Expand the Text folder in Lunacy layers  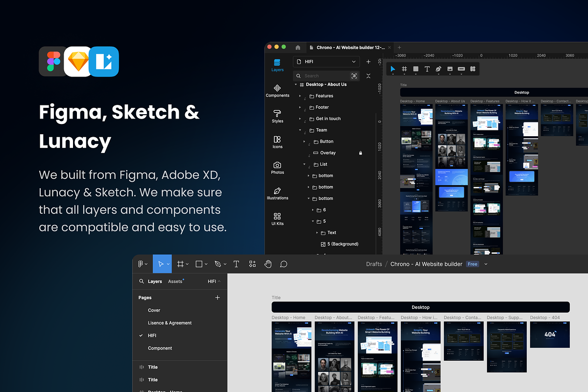(317, 233)
